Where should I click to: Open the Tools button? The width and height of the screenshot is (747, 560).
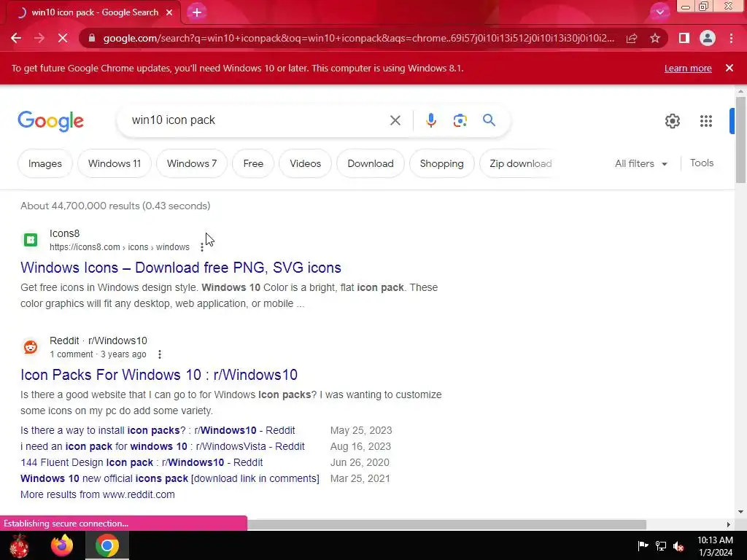point(702,163)
